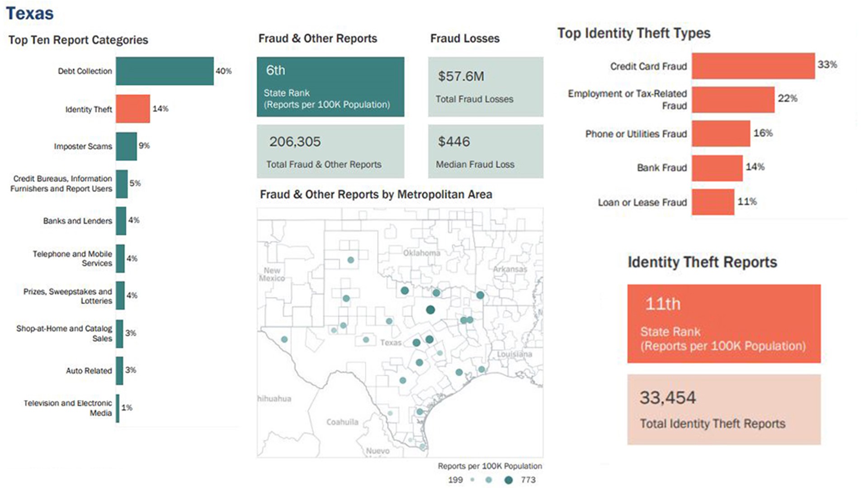Select the Credit Card Fraud bar
The height and width of the screenshot is (488, 868).
pos(753,66)
